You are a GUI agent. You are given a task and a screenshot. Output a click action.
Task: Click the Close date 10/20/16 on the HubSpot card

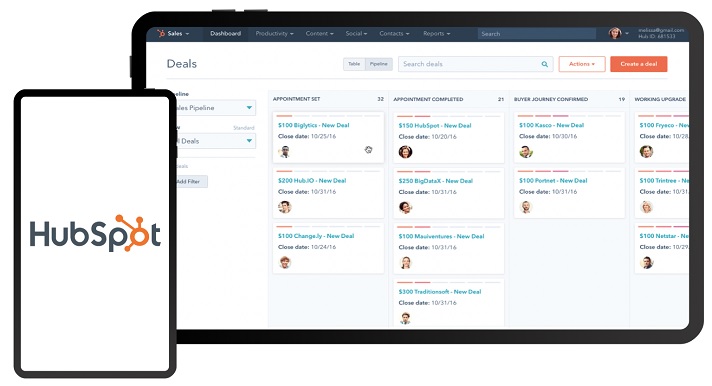[427, 137]
